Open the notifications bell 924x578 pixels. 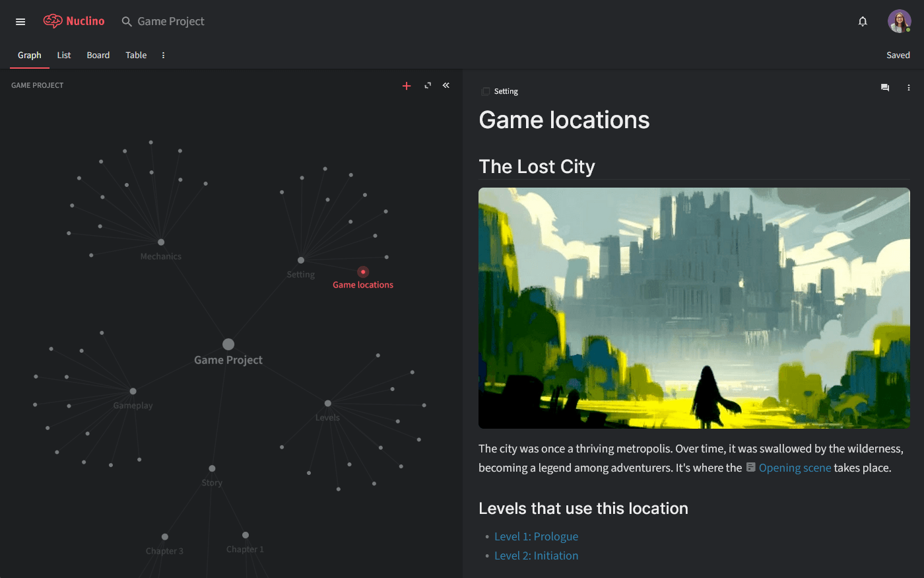[x=863, y=21]
